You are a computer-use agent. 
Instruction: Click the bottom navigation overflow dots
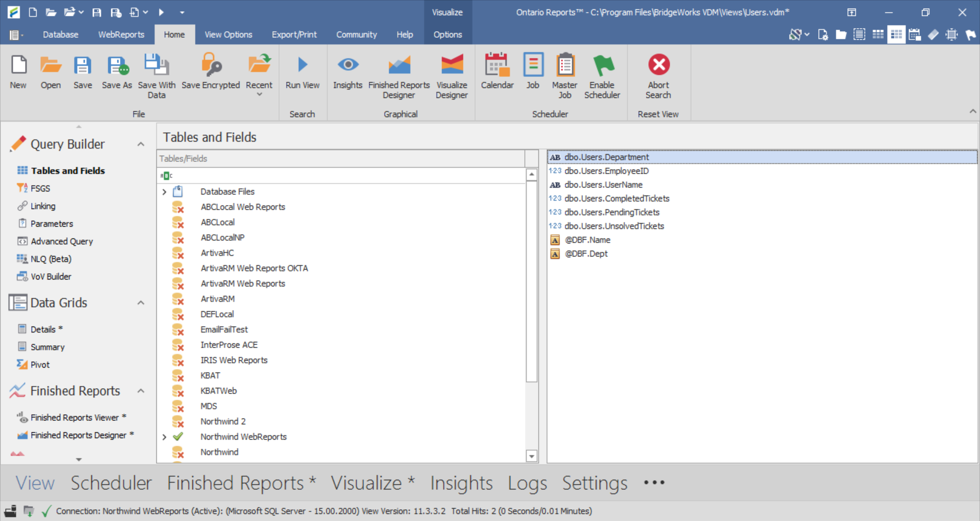[x=654, y=483]
